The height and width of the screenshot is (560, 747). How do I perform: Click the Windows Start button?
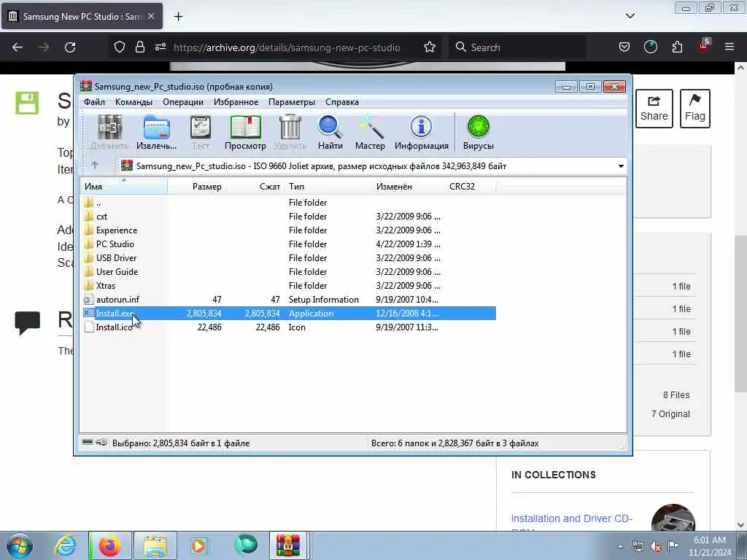pyautogui.click(x=20, y=545)
